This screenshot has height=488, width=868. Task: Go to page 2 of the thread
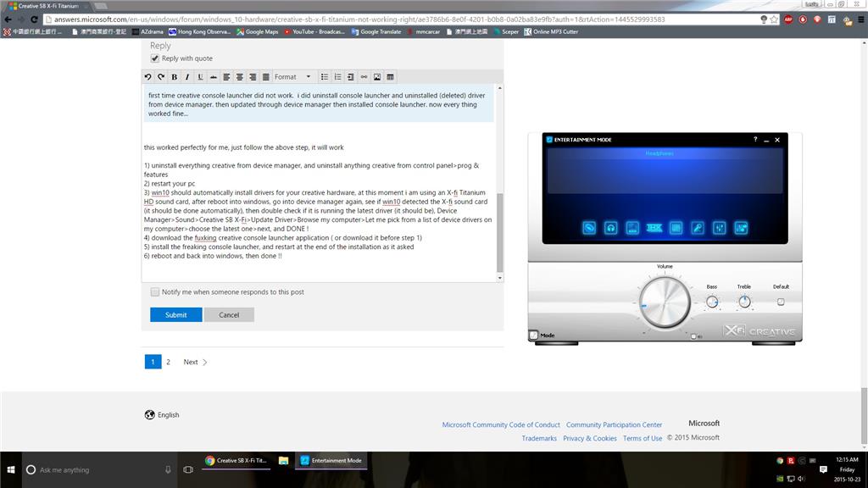click(x=169, y=362)
